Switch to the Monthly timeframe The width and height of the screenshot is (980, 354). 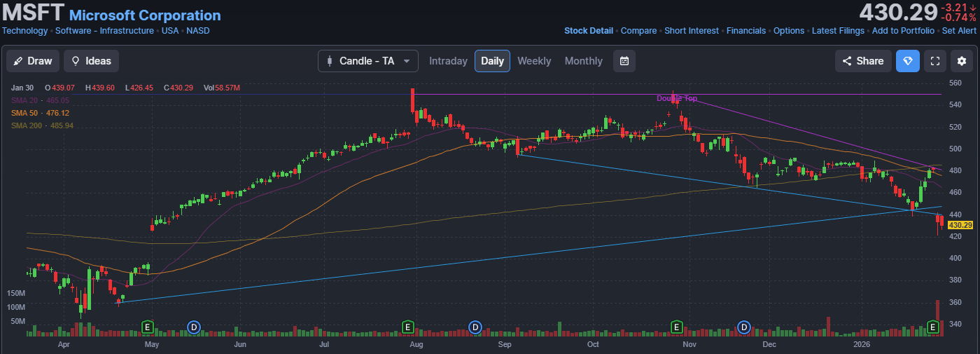pos(583,61)
